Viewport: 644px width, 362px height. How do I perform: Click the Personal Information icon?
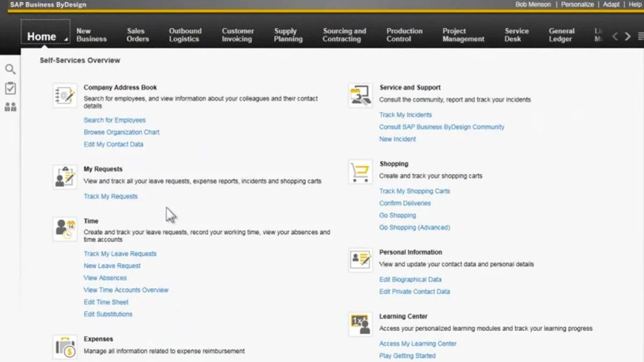coord(361,260)
